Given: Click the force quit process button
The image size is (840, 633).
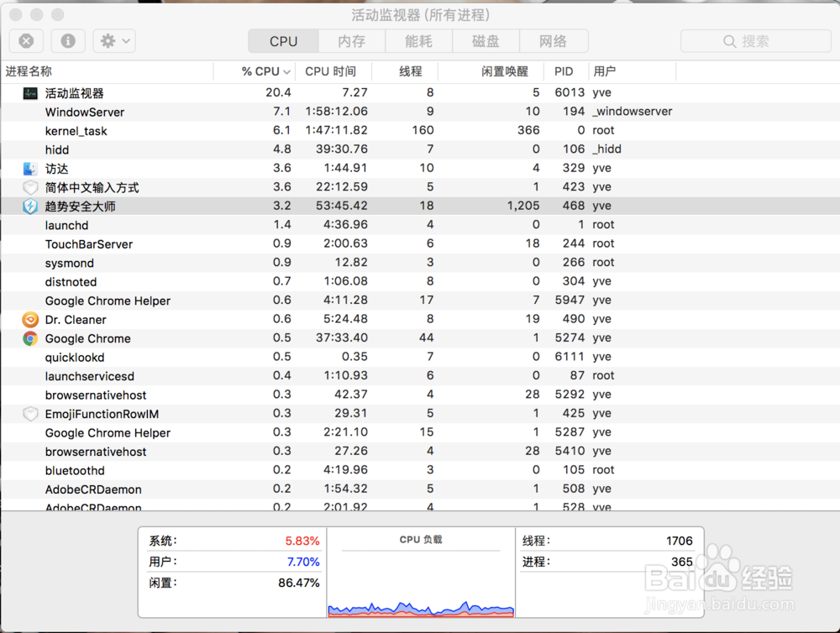Looking at the screenshot, I should [x=26, y=41].
